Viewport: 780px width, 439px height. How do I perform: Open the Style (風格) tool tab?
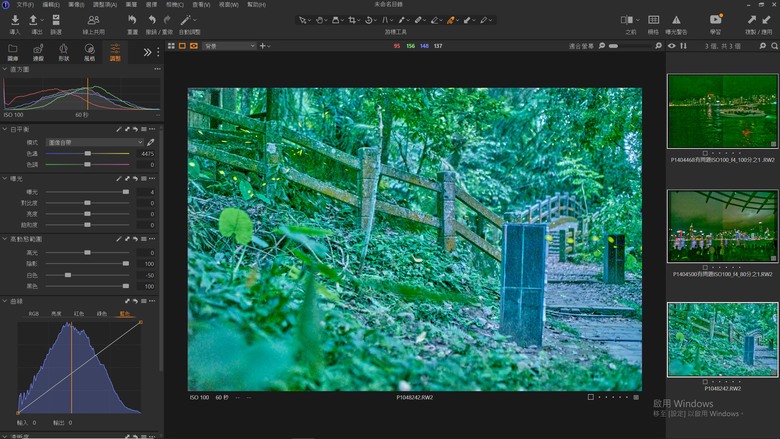(x=90, y=52)
